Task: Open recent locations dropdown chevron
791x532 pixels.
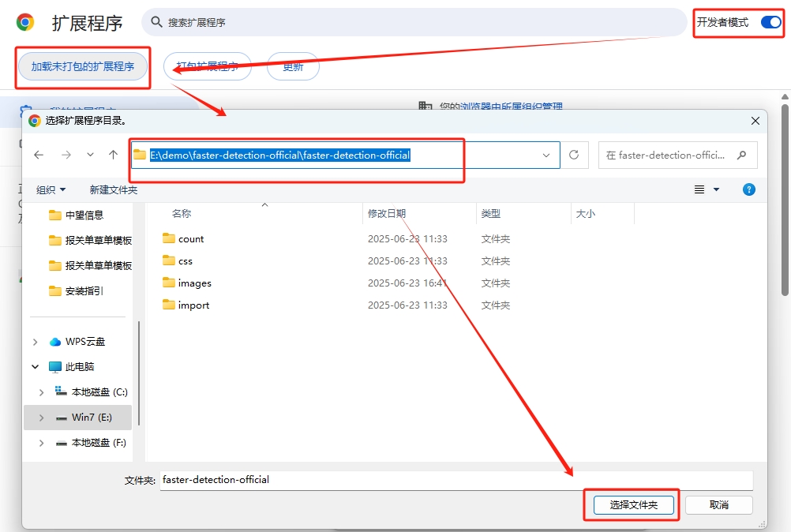Action: [90, 155]
